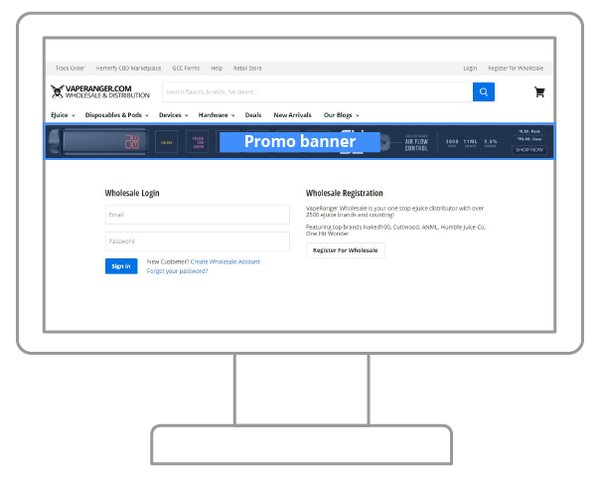The height and width of the screenshot is (477, 600).
Task: Expand the Ejuice dropdown menu
Action: coord(64,115)
